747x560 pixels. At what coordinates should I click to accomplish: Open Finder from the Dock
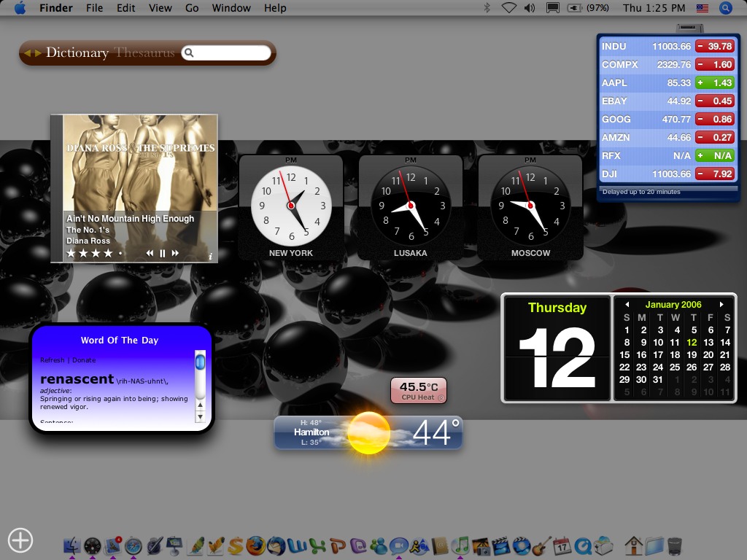point(72,545)
